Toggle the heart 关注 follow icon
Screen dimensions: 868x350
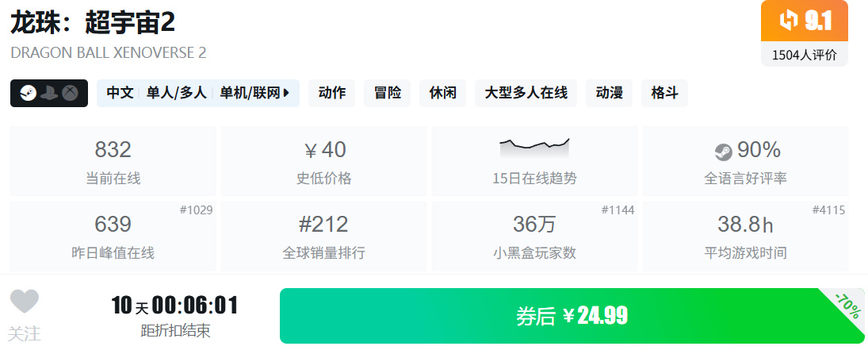point(25,302)
